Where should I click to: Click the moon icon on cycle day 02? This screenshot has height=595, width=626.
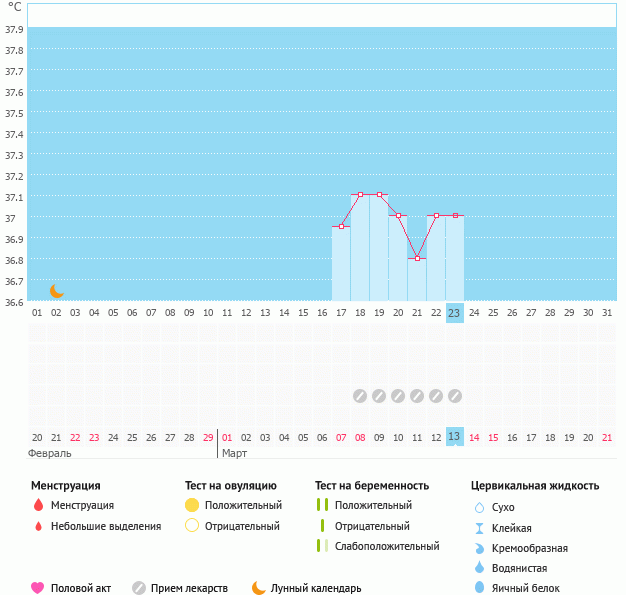point(57,291)
